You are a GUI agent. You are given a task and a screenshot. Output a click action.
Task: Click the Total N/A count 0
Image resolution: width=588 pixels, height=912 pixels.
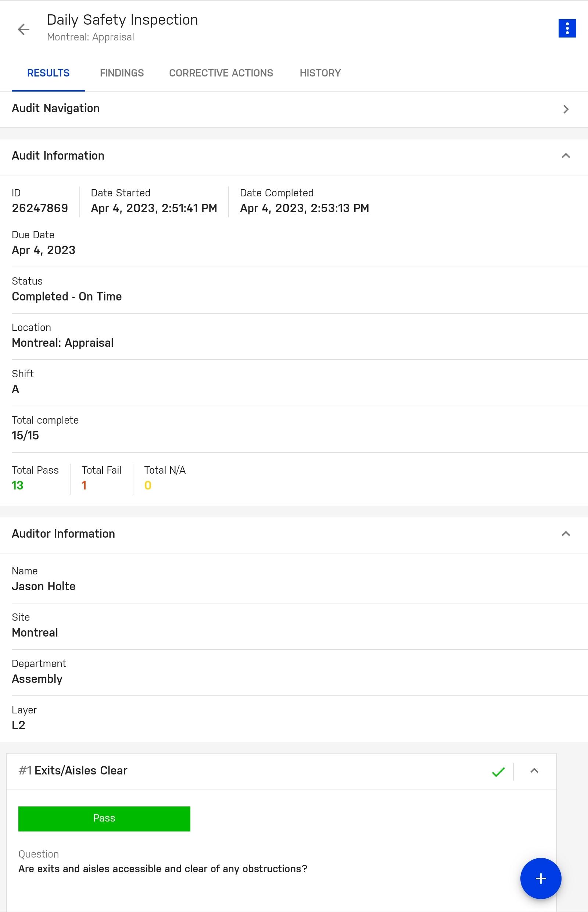pos(148,485)
